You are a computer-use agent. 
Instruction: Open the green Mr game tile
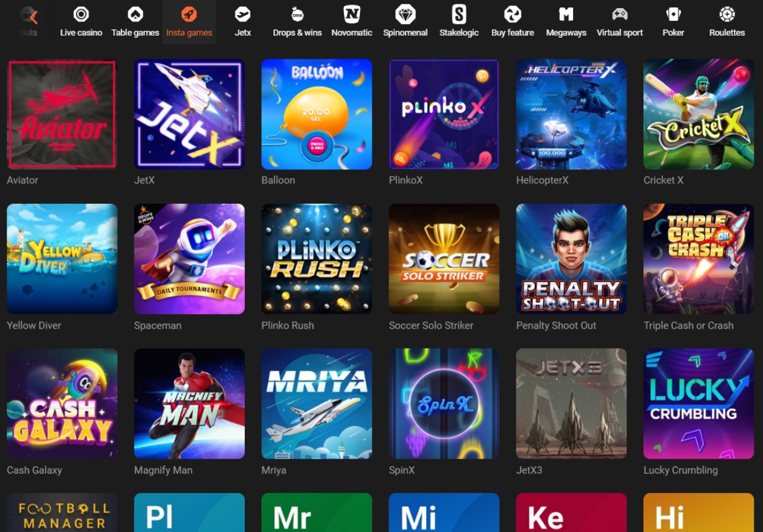pyautogui.click(x=317, y=512)
